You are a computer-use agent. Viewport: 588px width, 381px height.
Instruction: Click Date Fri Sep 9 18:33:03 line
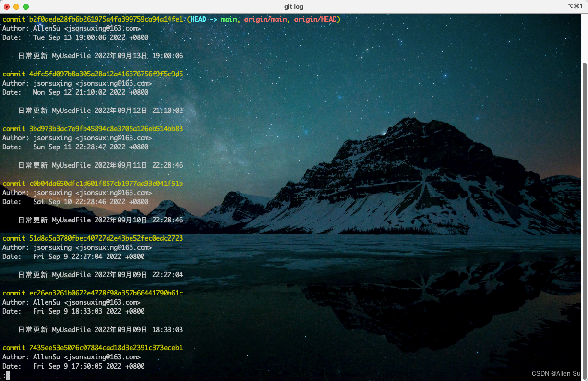pos(73,311)
